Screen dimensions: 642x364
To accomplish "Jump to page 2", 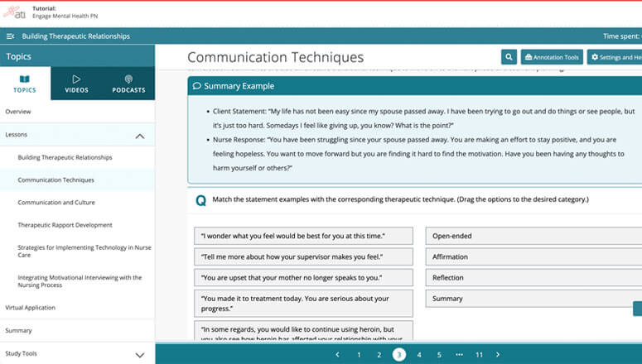I will [x=379, y=355].
